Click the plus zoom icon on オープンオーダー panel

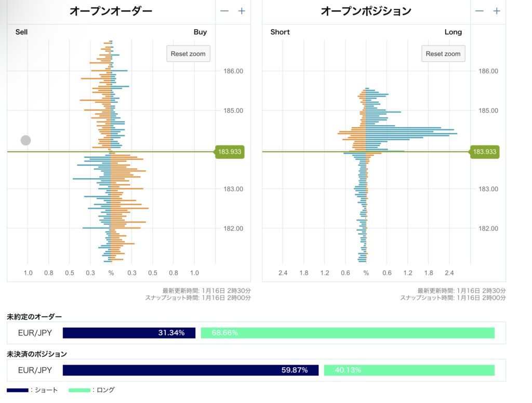241,10
